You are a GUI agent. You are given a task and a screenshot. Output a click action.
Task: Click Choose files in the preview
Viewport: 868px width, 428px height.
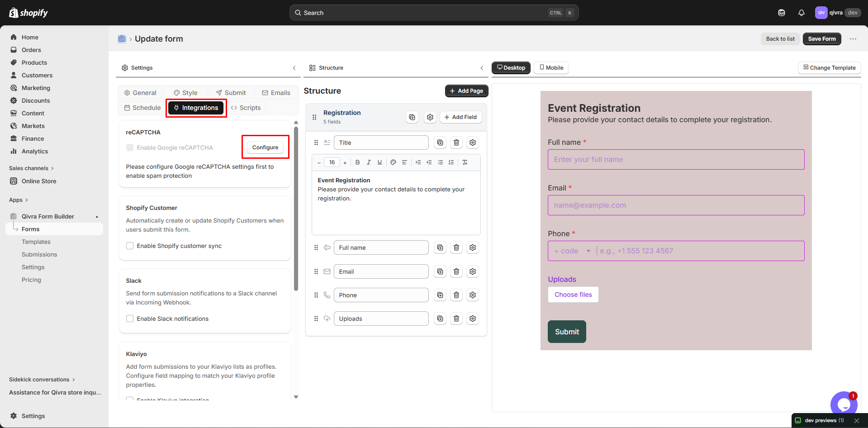pos(573,295)
